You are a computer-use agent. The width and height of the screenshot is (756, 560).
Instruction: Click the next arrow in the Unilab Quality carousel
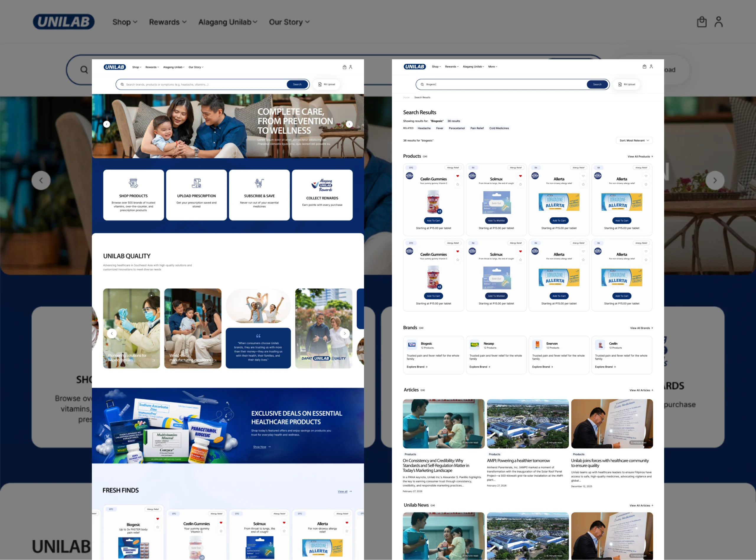click(x=345, y=333)
